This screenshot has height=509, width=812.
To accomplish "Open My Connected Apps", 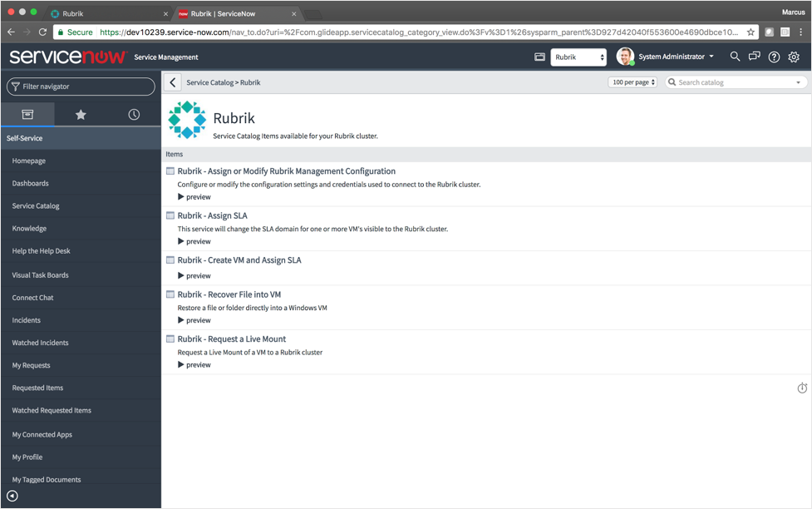I will point(42,435).
